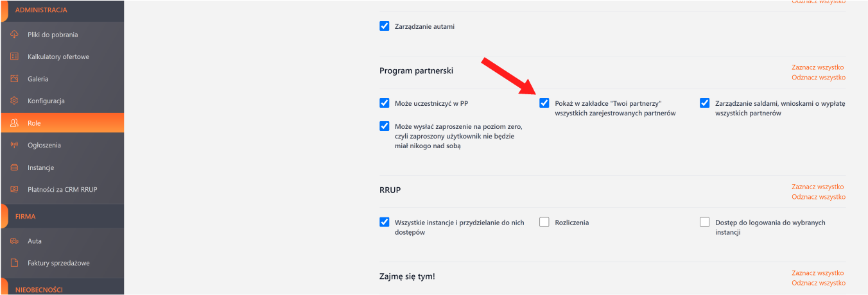Click the Galeria image icon
This screenshot has height=295, width=868.
[14, 79]
